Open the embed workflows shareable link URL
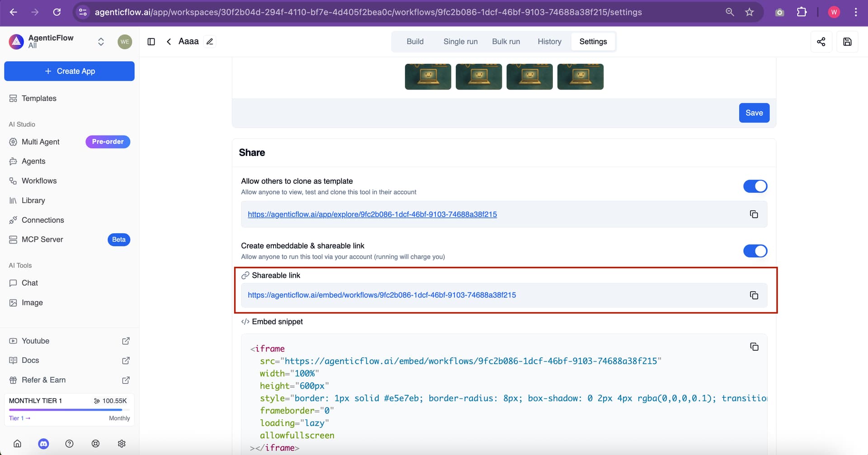The image size is (868, 455). 382,295
